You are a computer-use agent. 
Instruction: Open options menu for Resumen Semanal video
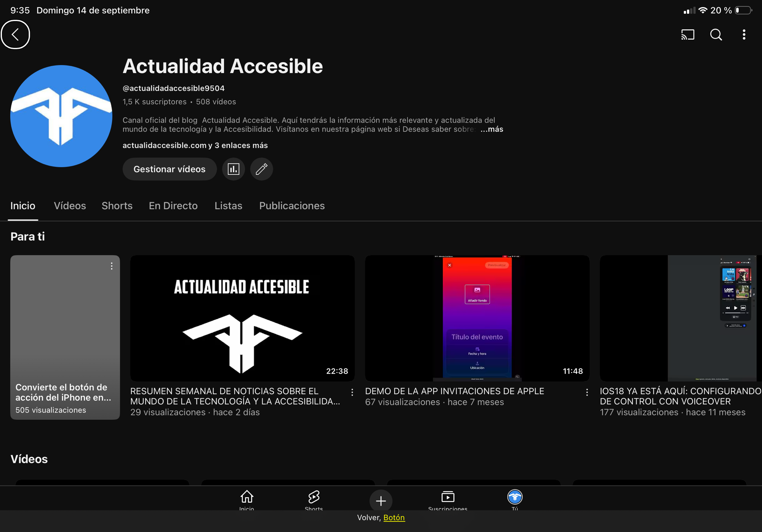click(352, 392)
